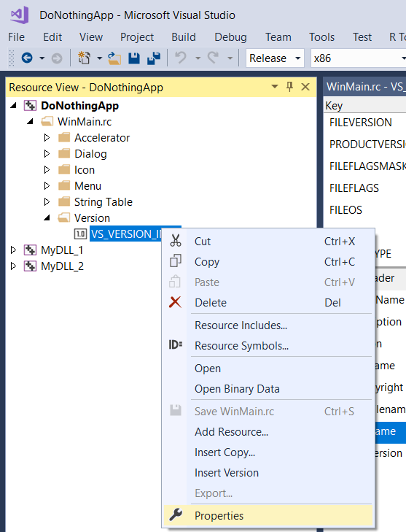Choose Insert Copy... menu entry
The height and width of the screenshot is (532, 406).
pos(268,452)
